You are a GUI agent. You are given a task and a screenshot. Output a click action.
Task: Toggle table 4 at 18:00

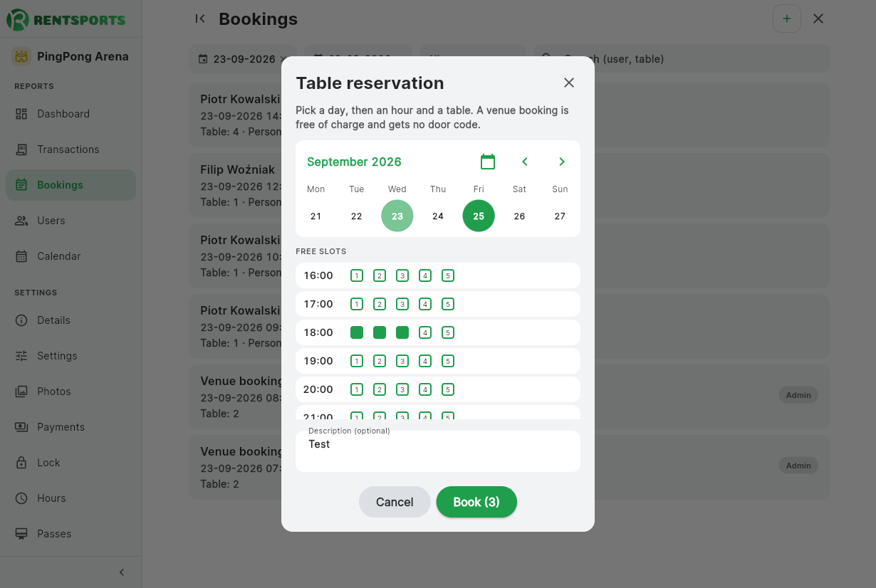tap(425, 332)
